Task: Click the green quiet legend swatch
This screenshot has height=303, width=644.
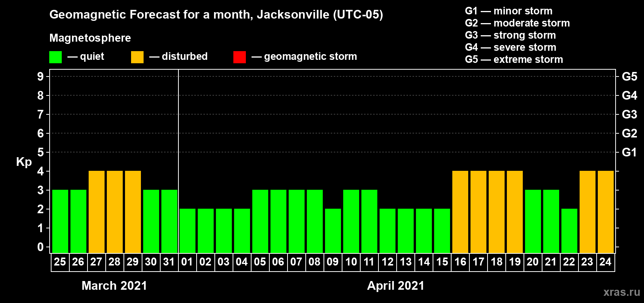Action: 56,57
